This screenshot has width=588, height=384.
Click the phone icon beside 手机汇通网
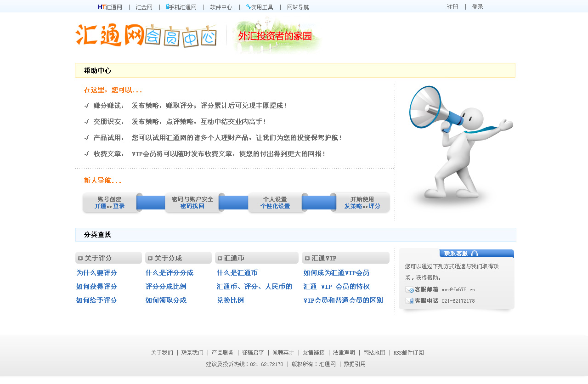tap(168, 7)
